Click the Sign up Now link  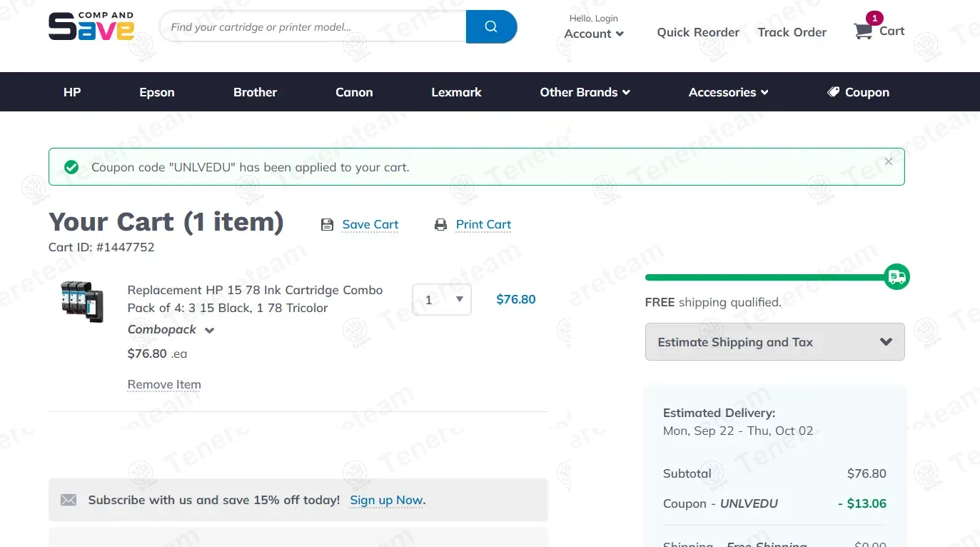(x=387, y=500)
